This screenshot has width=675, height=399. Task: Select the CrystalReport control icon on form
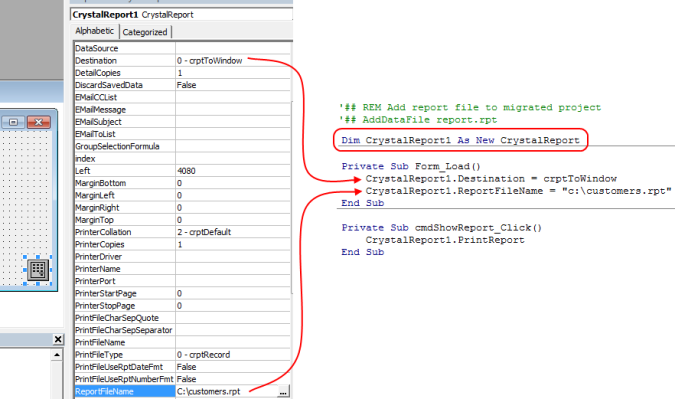(38, 270)
